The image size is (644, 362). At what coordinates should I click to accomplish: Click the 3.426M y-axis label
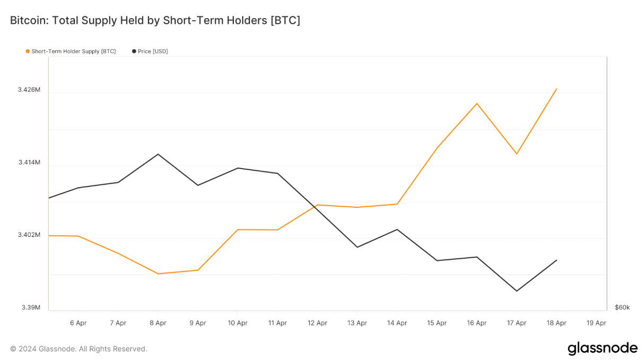(29, 90)
